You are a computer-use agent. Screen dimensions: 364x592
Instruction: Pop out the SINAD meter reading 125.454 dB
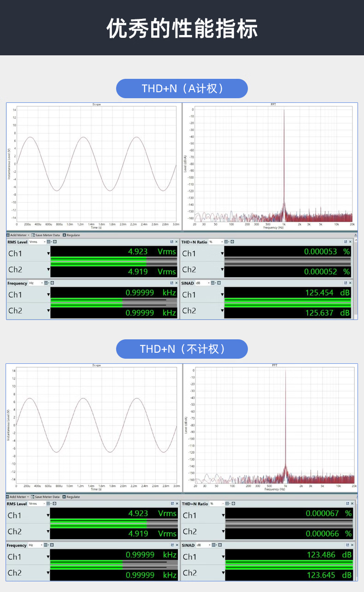pos(345,283)
